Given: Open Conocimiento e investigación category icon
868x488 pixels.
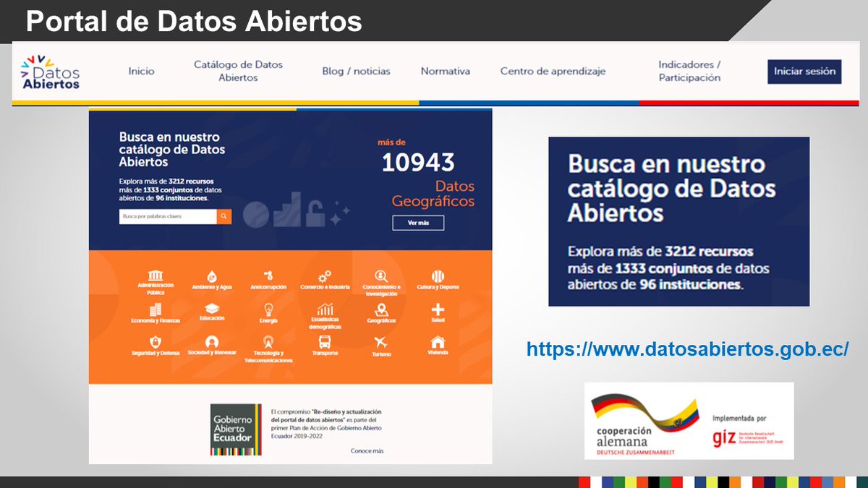Looking at the screenshot, I should coord(381,275).
